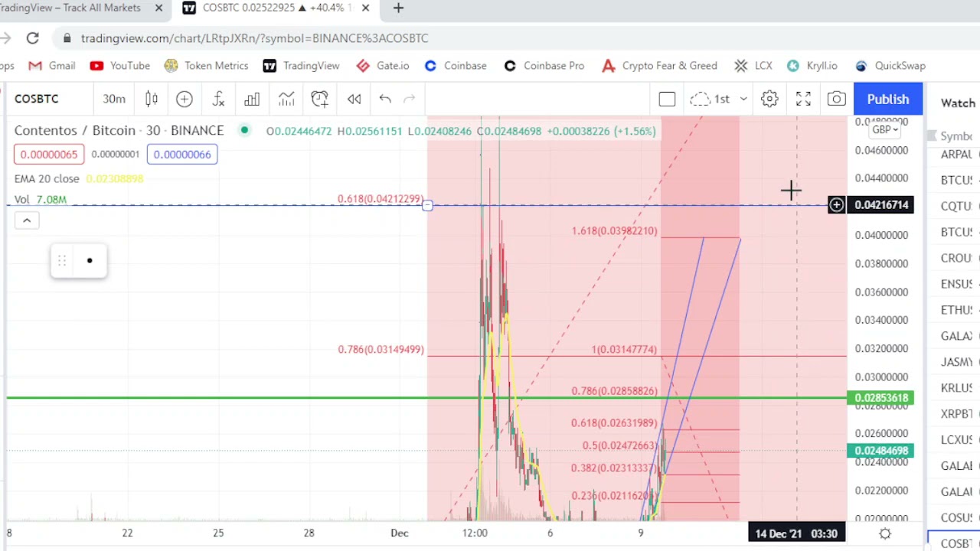980x551 pixels.
Task: Open the Gate.io bookmark
Action: (382, 66)
